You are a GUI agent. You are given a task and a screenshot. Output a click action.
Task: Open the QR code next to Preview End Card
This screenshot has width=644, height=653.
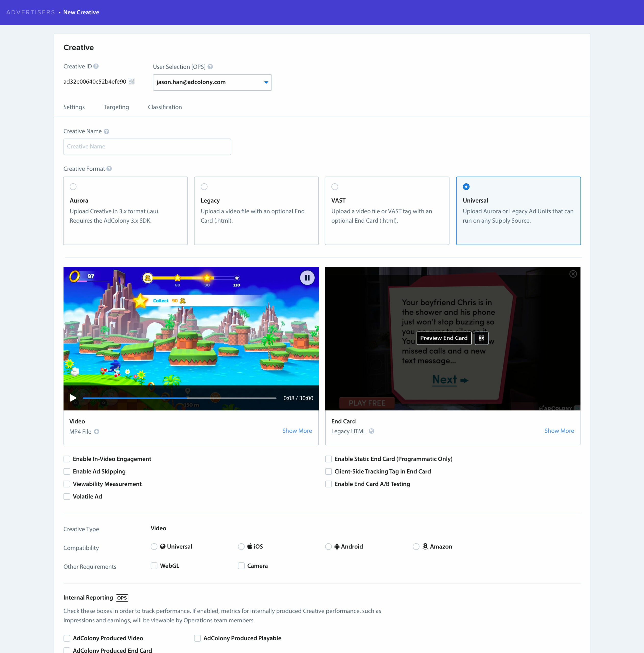coord(481,338)
